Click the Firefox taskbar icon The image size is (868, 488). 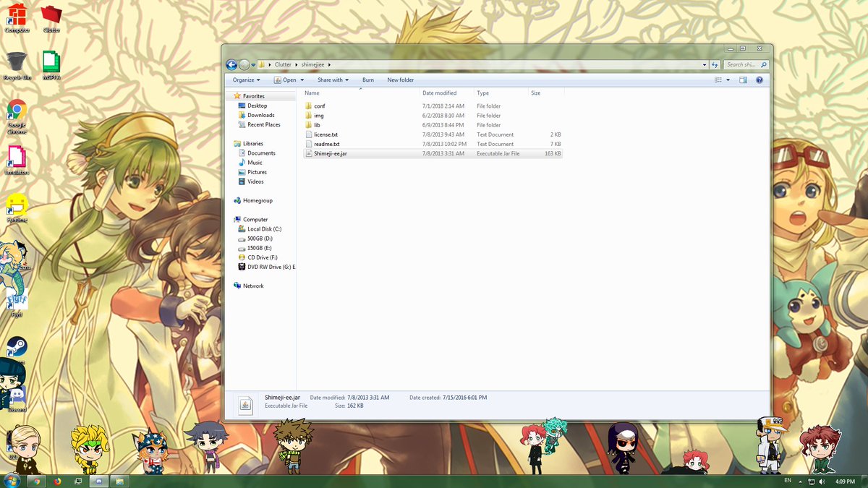click(57, 481)
